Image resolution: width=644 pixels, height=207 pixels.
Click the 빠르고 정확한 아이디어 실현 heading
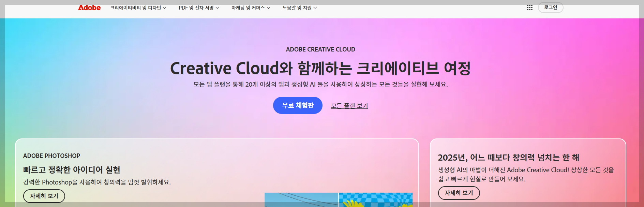[72, 169]
